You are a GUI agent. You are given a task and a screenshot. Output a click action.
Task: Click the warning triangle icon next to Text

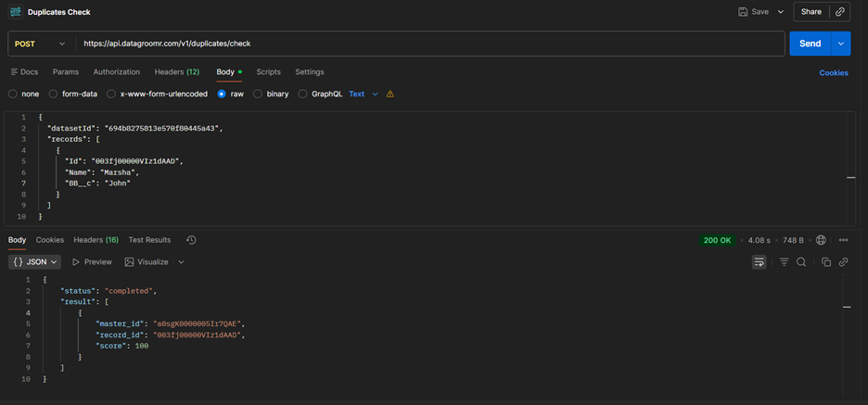390,94
